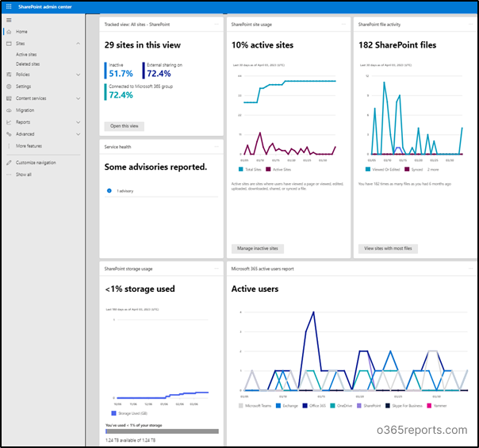Viewport: 479px width, 448px height.
Task: Toggle Active Sites legend swatch
Action: click(x=268, y=170)
